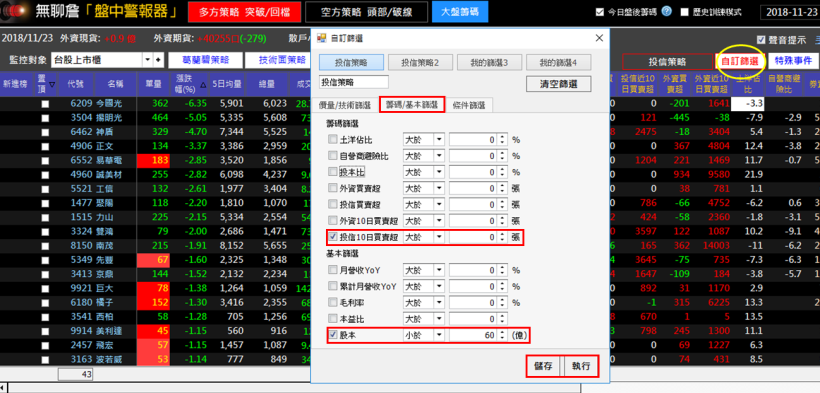The image size is (820, 393).
Task: Select the 投信策略 preset in dialog
Action: [351, 62]
